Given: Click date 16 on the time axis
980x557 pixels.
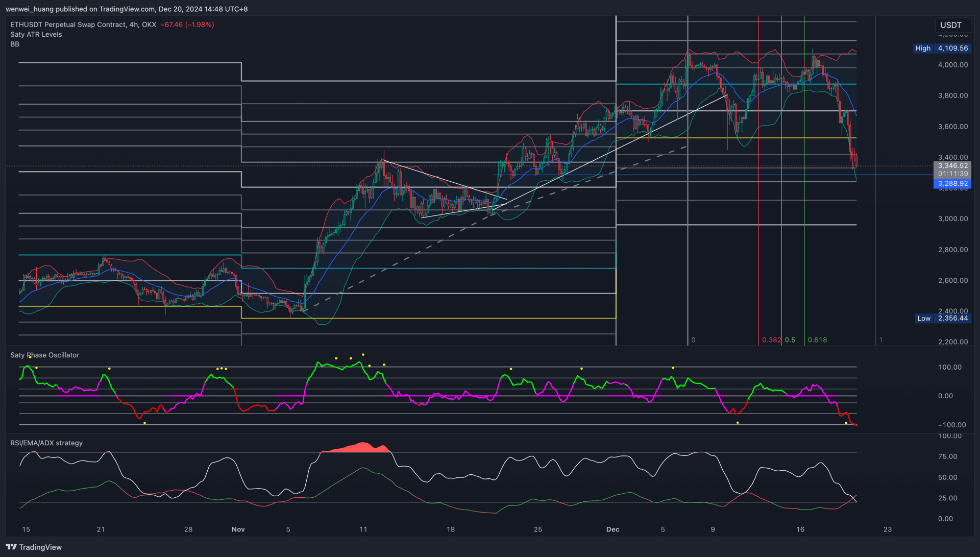Looking at the screenshot, I should click(800, 529).
